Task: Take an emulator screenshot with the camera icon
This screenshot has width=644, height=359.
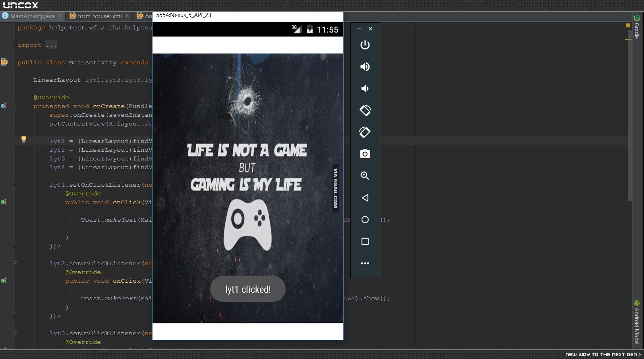Action: coord(365,154)
